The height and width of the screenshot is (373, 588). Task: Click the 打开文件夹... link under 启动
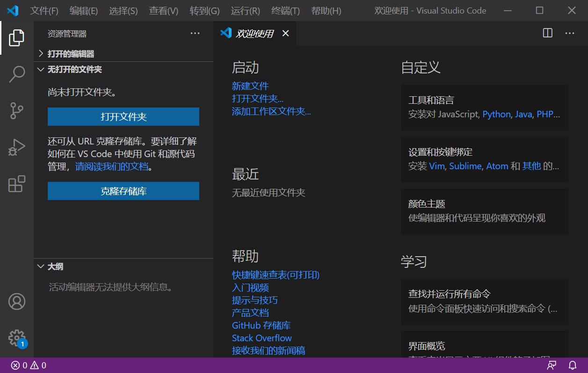pos(258,99)
